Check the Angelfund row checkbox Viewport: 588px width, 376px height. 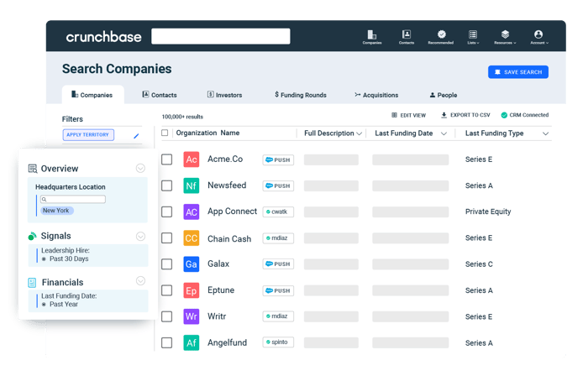(167, 342)
